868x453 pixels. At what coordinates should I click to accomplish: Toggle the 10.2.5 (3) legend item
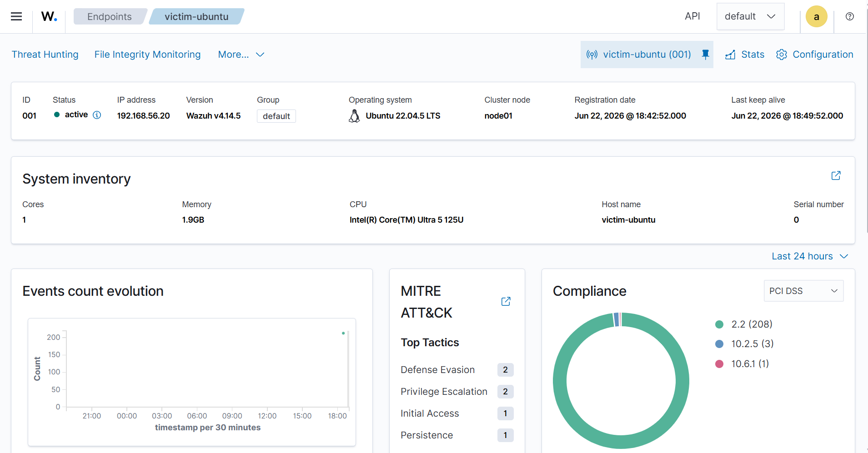744,344
